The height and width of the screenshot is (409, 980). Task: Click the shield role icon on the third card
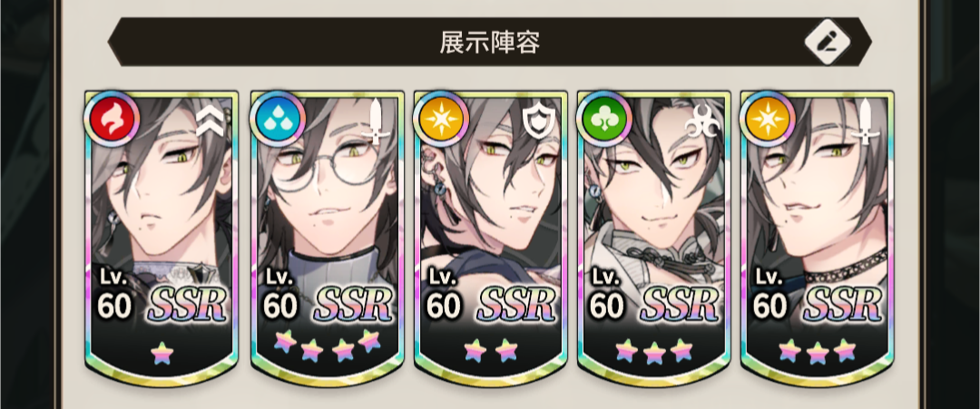pyautogui.click(x=535, y=122)
